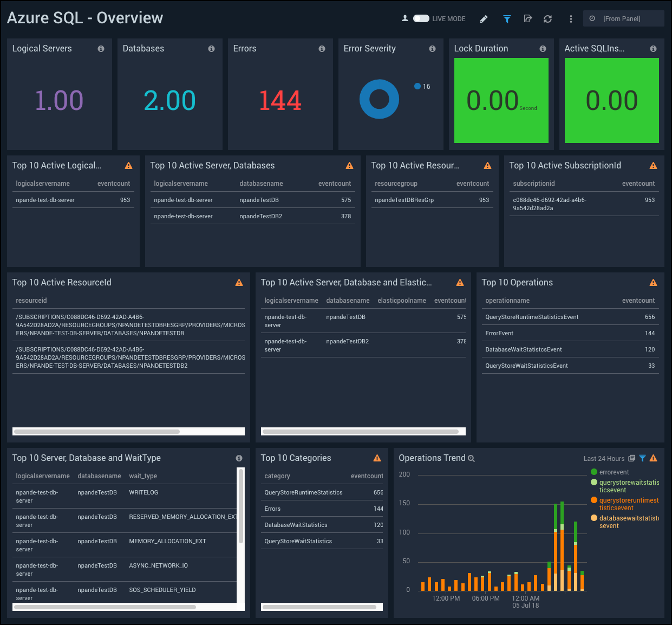Toggle errorevent series in chart legend

[x=614, y=472]
